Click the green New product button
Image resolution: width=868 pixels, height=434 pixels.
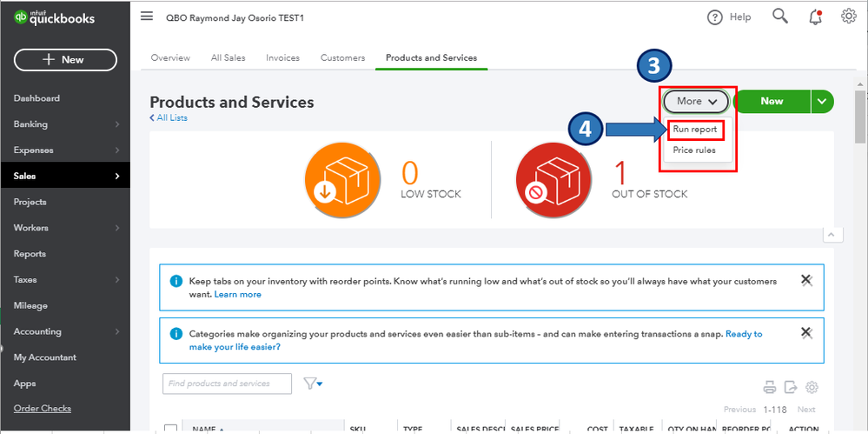(772, 102)
